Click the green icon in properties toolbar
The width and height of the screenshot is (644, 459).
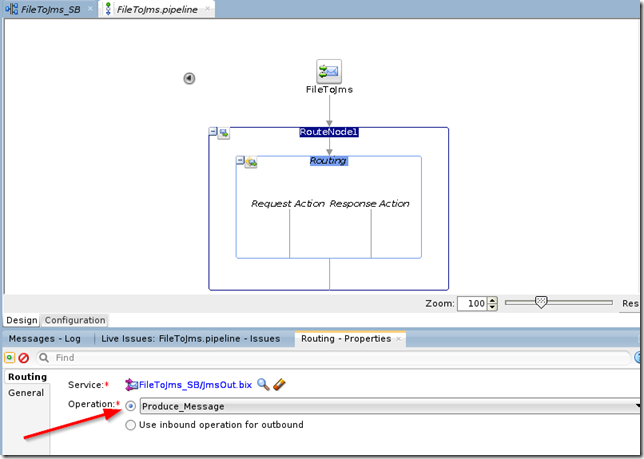click(x=9, y=357)
